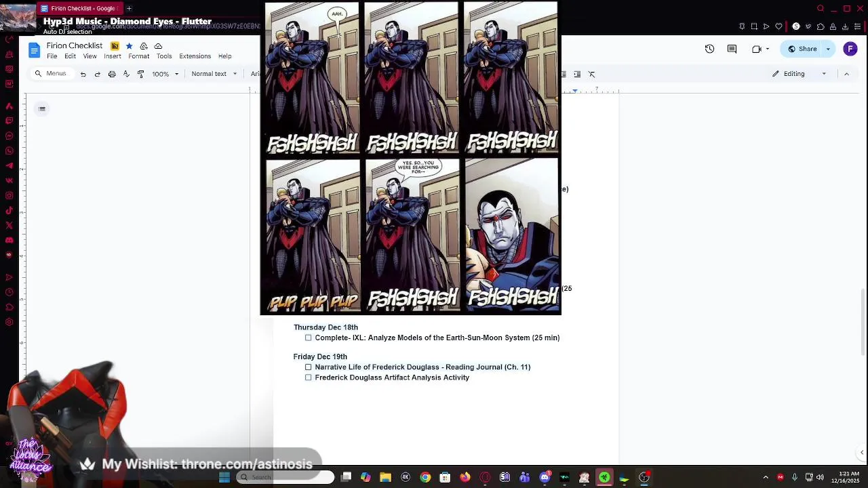Move document using the Drive folder icon
Image resolution: width=868 pixels, height=488 pixels.
click(x=144, y=46)
